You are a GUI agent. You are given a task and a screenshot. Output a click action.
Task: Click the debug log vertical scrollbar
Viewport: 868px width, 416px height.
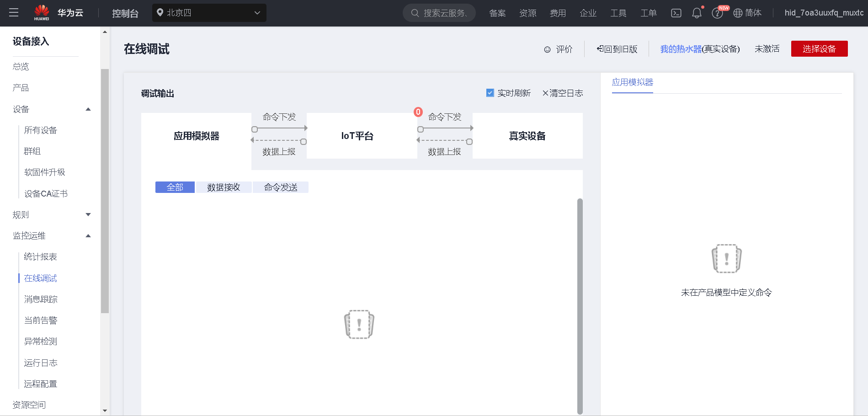point(580,306)
